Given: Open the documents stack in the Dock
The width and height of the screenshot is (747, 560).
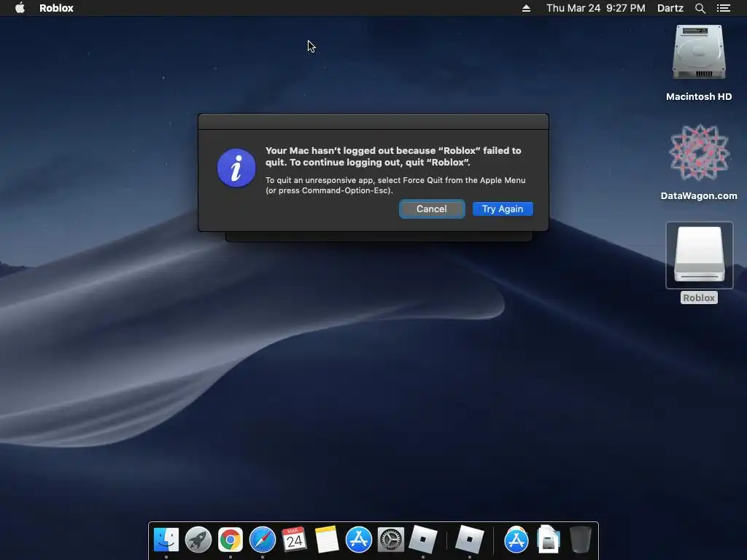Looking at the screenshot, I should point(548,540).
